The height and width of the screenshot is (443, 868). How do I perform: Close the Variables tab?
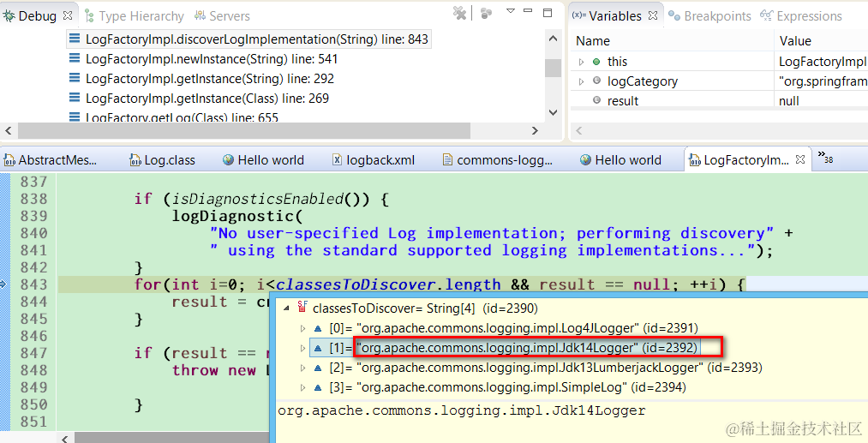point(653,15)
